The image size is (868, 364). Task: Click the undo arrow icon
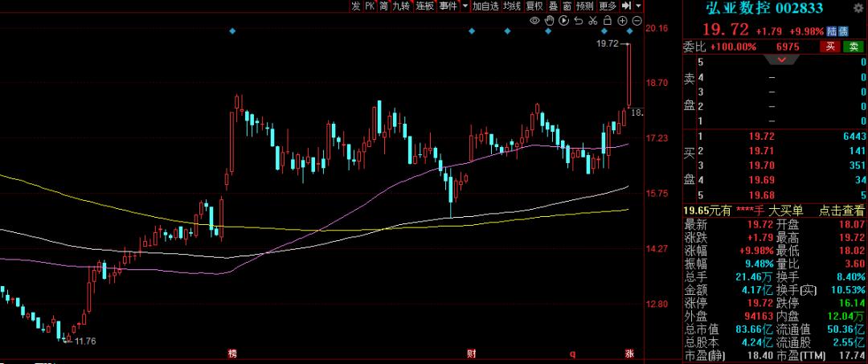click(x=578, y=20)
